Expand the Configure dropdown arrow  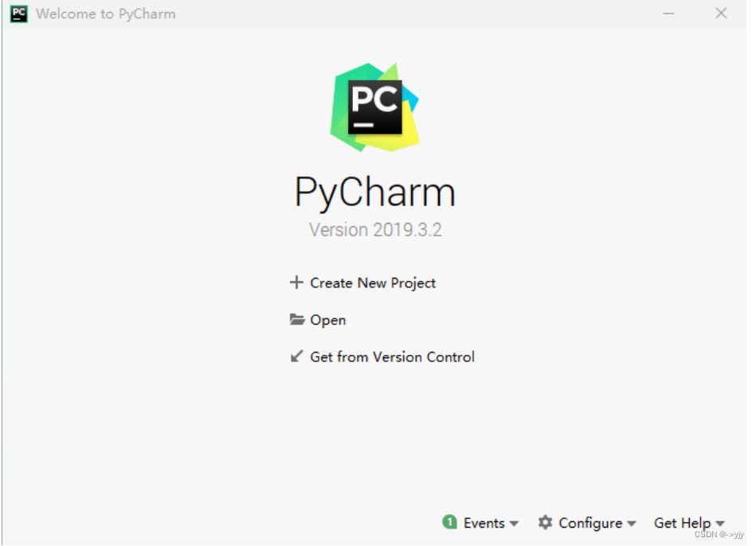[x=632, y=524]
